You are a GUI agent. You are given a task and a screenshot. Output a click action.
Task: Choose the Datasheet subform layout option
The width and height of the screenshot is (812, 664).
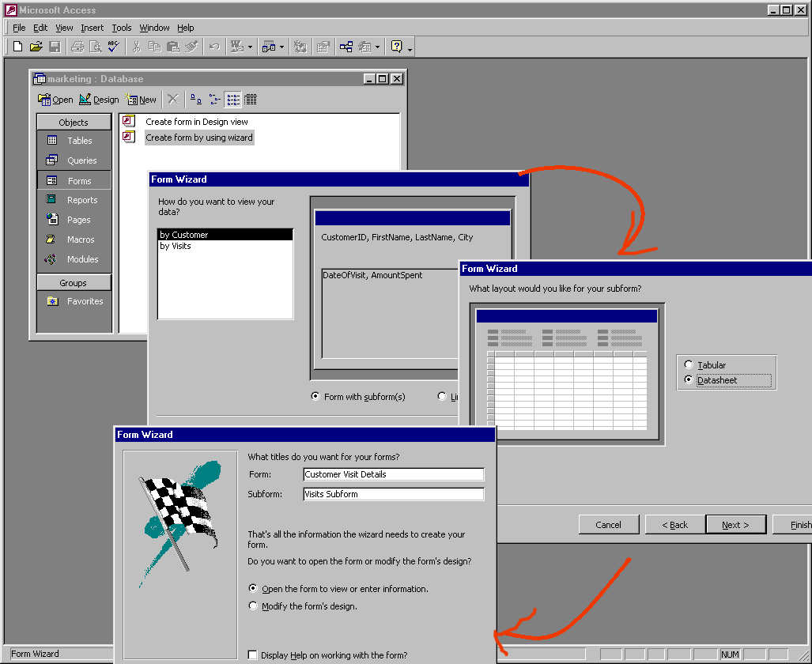688,379
